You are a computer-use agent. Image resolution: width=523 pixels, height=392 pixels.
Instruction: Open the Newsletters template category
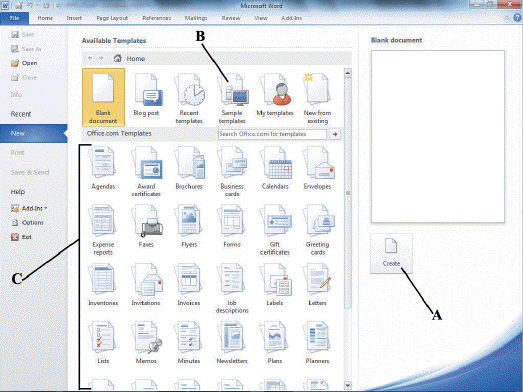tap(232, 342)
